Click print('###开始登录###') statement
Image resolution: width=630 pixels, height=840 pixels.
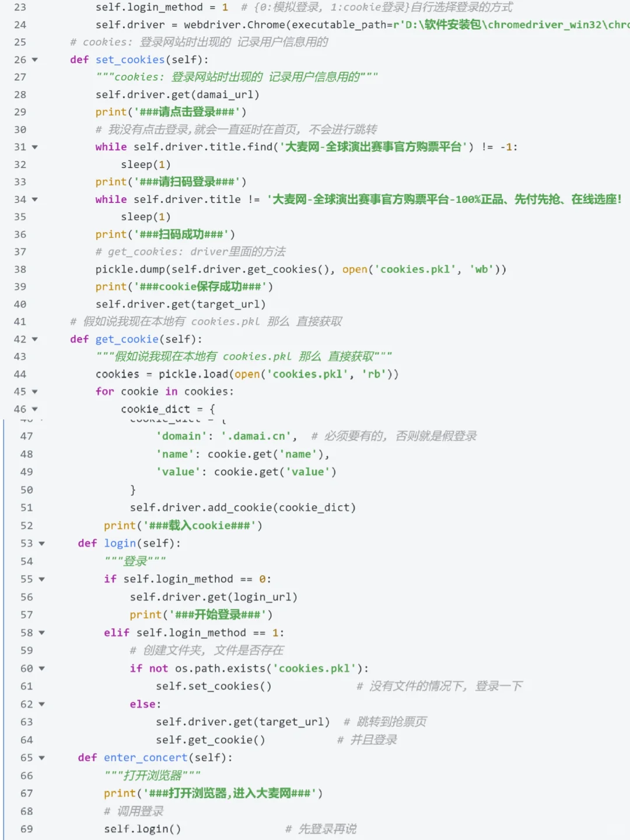pos(201,615)
